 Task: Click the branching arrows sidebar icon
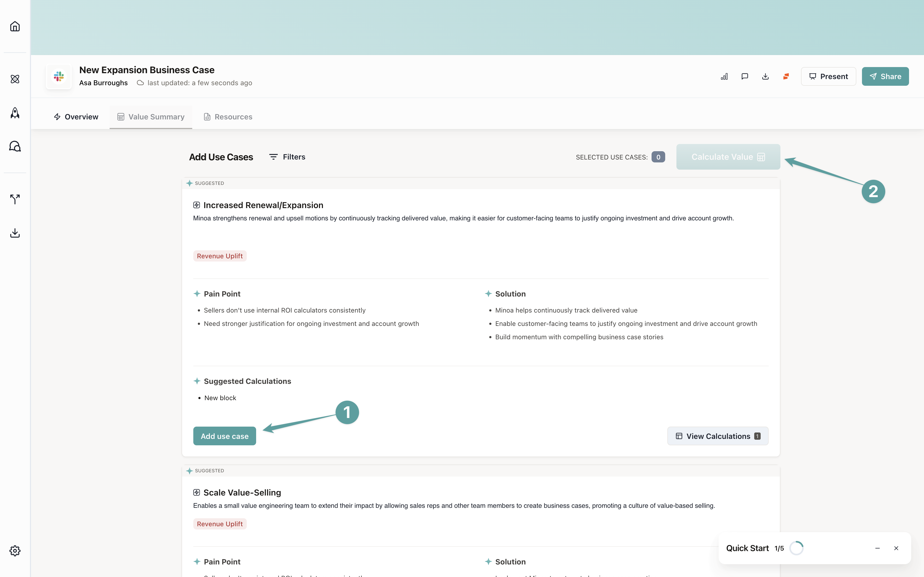[15, 199]
